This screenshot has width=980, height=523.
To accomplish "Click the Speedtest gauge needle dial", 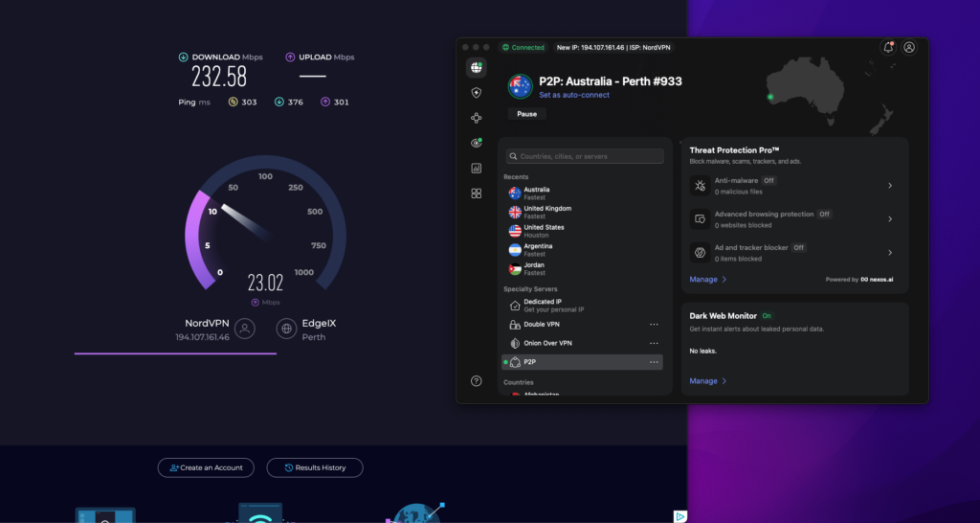I will [246, 222].
